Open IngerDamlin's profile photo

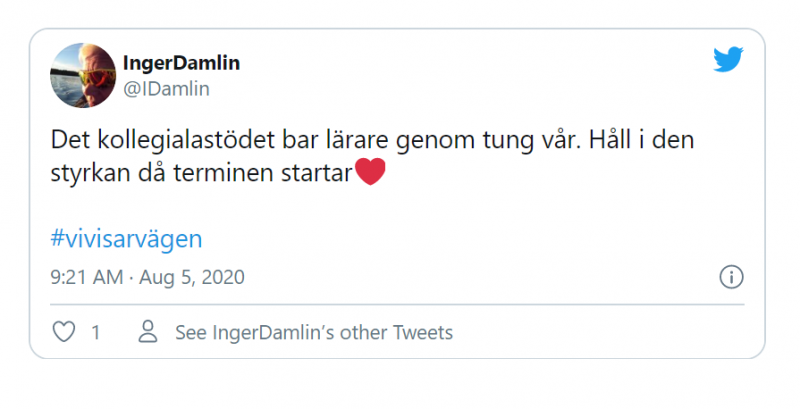click(x=80, y=75)
